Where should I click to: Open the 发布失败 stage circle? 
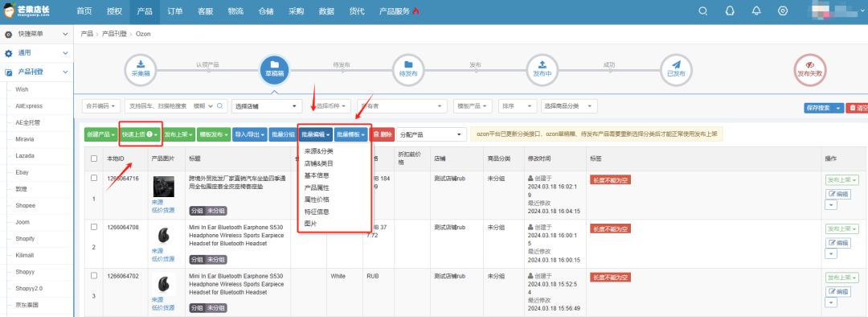pyautogui.click(x=810, y=70)
